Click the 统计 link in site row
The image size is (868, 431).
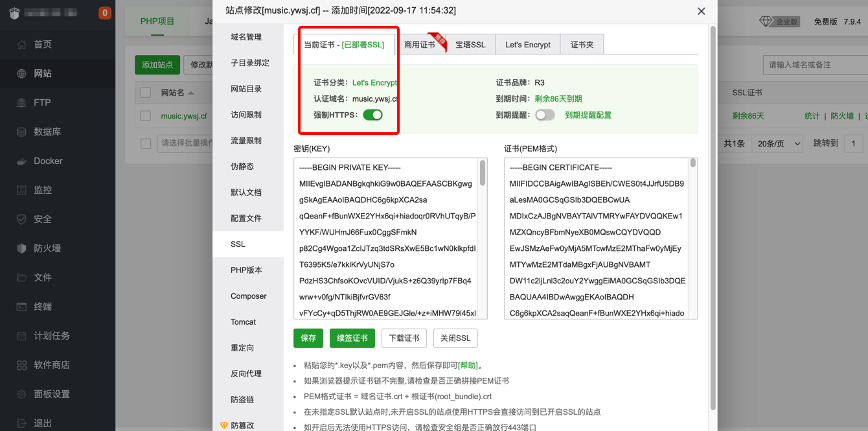tap(812, 116)
